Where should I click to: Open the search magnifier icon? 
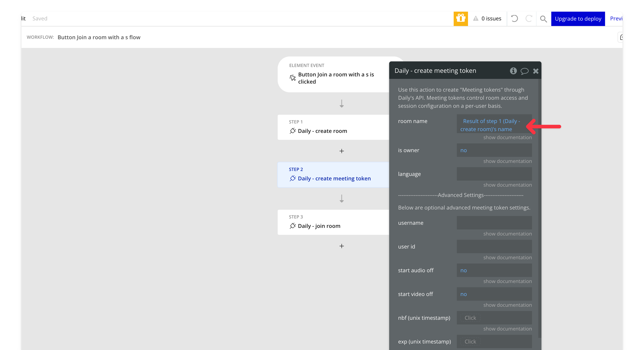[x=543, y=19]
